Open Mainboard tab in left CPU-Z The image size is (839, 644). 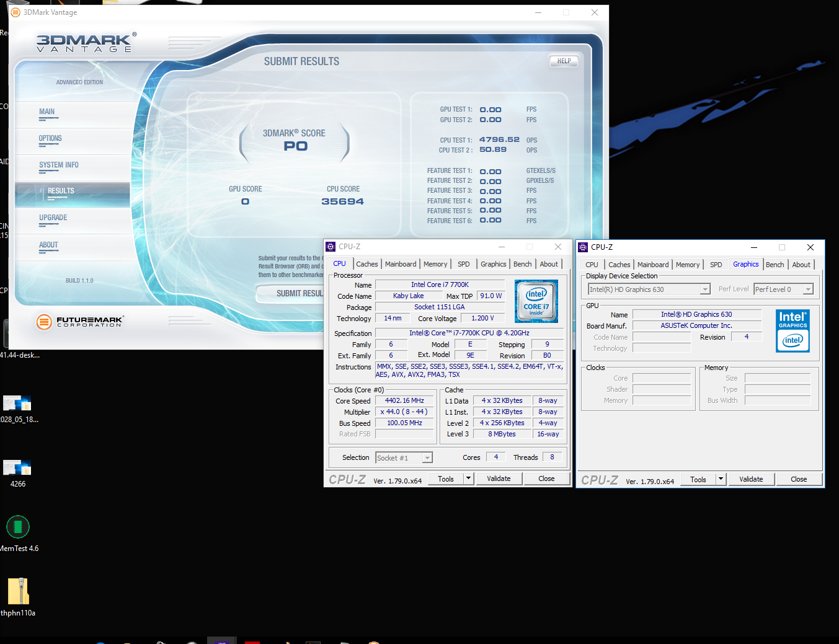coord(401,264)
